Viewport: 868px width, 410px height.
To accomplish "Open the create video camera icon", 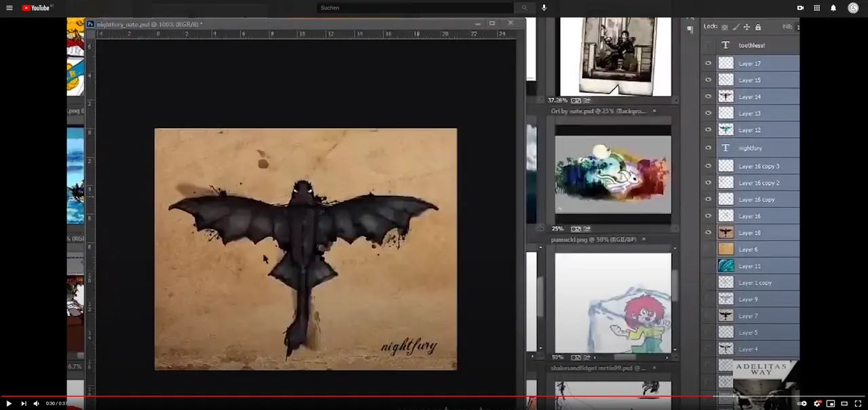I will pyautogui.click(x=800, y=8).
